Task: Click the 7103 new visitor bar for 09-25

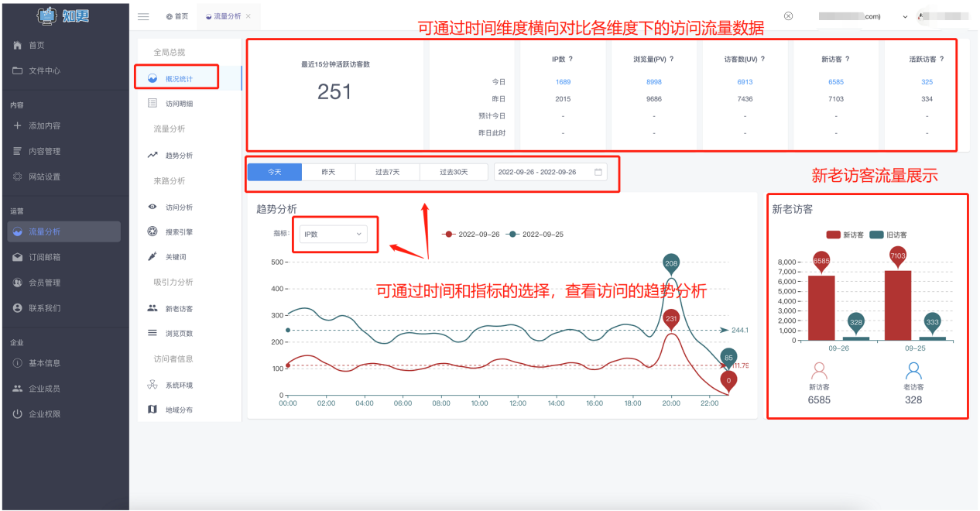Action: click(898, 305)
